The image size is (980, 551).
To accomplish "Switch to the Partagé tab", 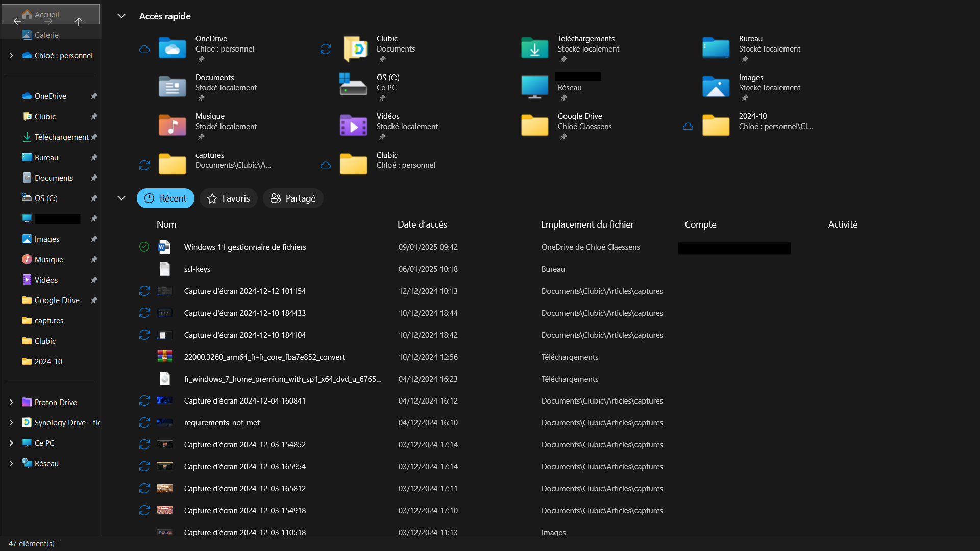I will click(293, 198).
